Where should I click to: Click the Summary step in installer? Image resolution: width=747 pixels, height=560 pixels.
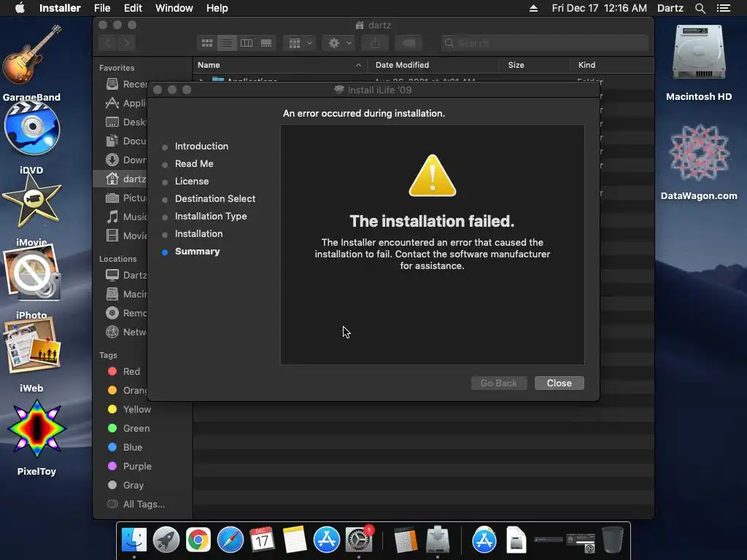click(x=197, y=252)
